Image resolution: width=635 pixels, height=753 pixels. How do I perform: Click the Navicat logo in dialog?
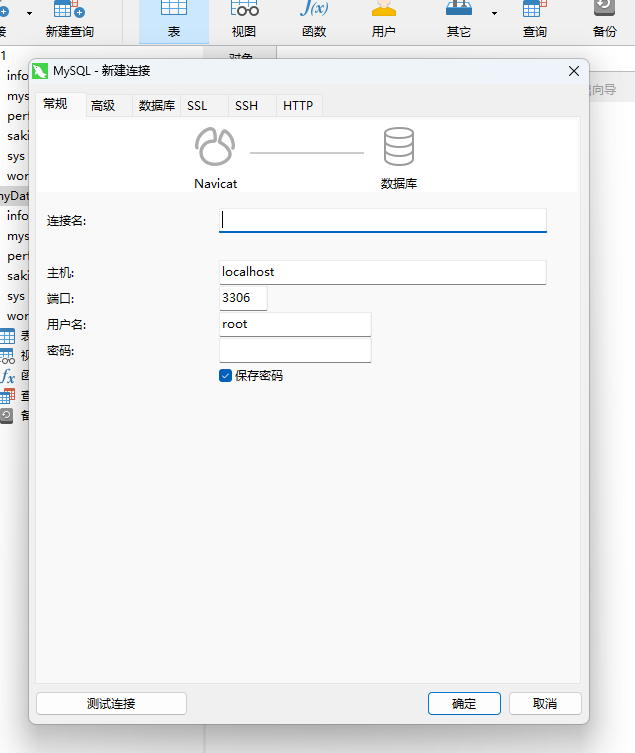(x=215, y=146)
